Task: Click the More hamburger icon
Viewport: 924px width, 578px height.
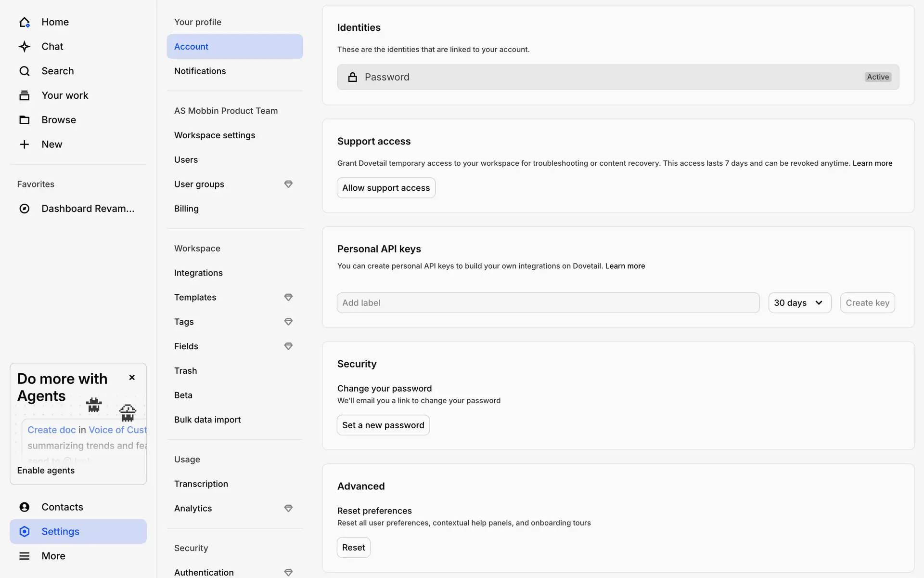Action: point(25,556)
